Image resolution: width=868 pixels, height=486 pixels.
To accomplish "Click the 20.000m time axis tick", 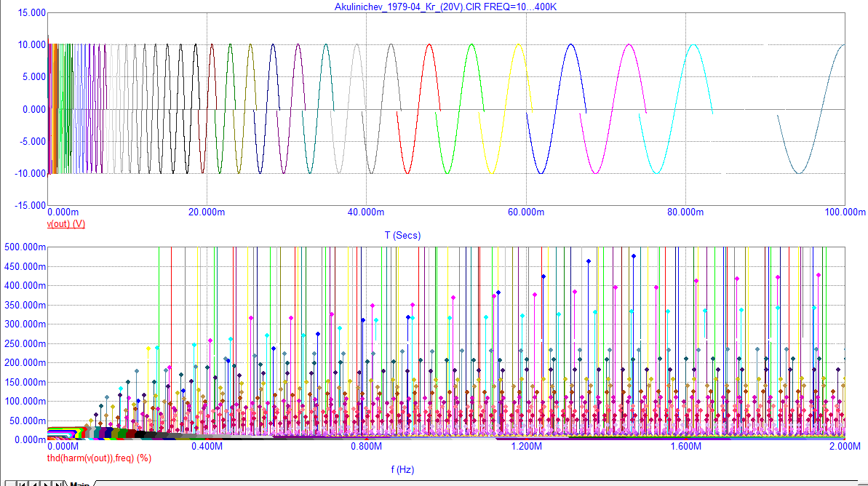I will (207, 212).
